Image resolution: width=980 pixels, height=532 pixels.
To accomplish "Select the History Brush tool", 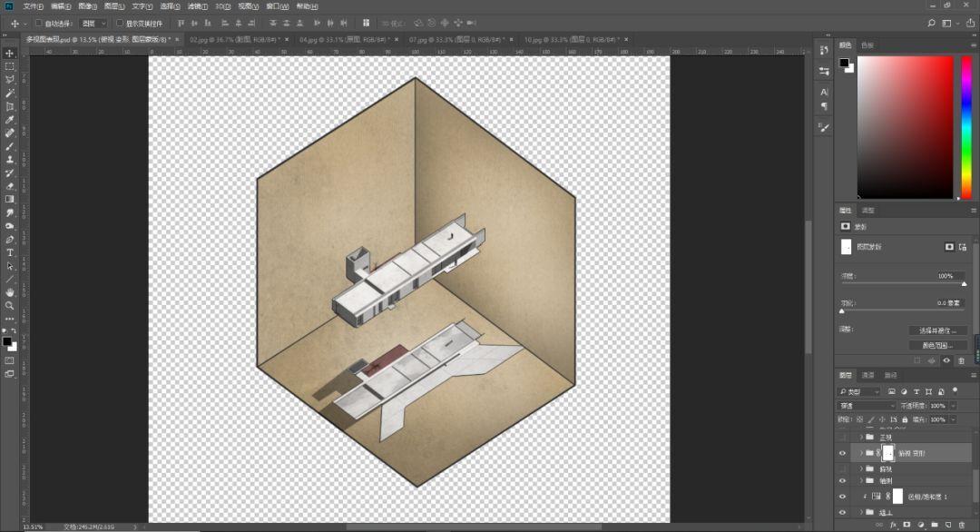I will 9,173.
